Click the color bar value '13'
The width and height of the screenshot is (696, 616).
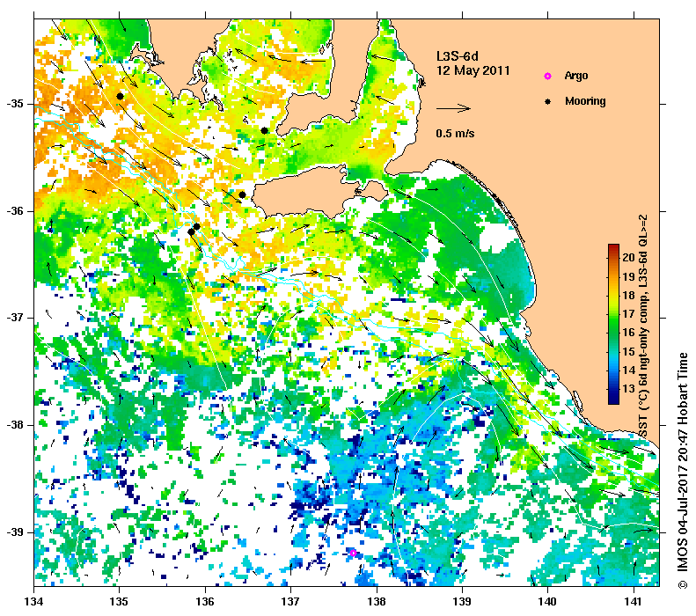(x=628, y=388)
